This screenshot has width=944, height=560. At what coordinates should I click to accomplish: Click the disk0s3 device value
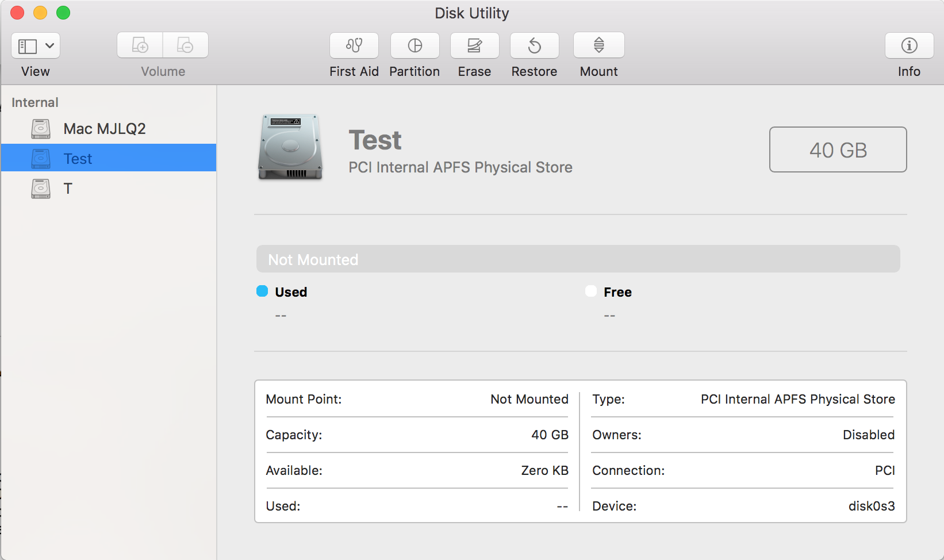tap(872, 506)
